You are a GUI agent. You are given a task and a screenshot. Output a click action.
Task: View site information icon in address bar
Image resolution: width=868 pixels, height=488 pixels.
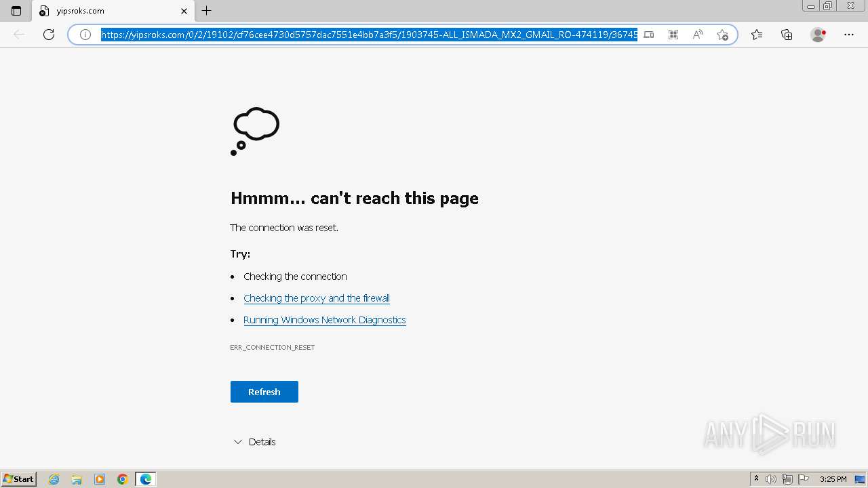85,35
